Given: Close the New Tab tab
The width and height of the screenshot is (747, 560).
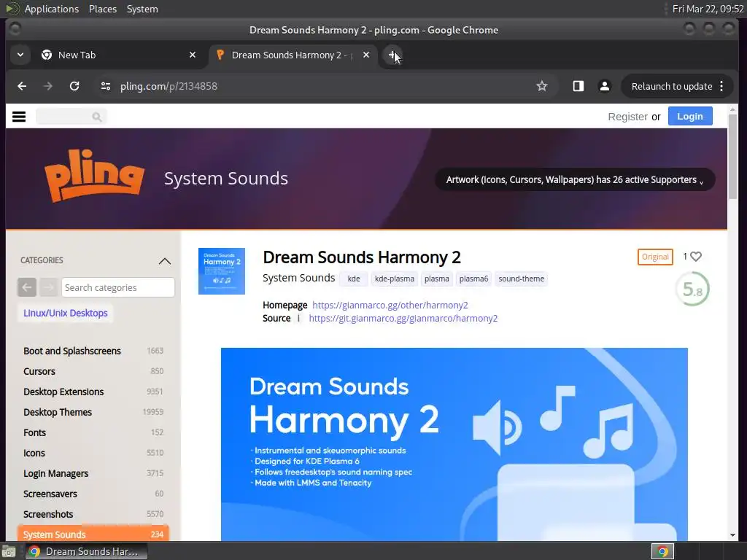Looking at the screenshot, I should (x=193, y=55).
